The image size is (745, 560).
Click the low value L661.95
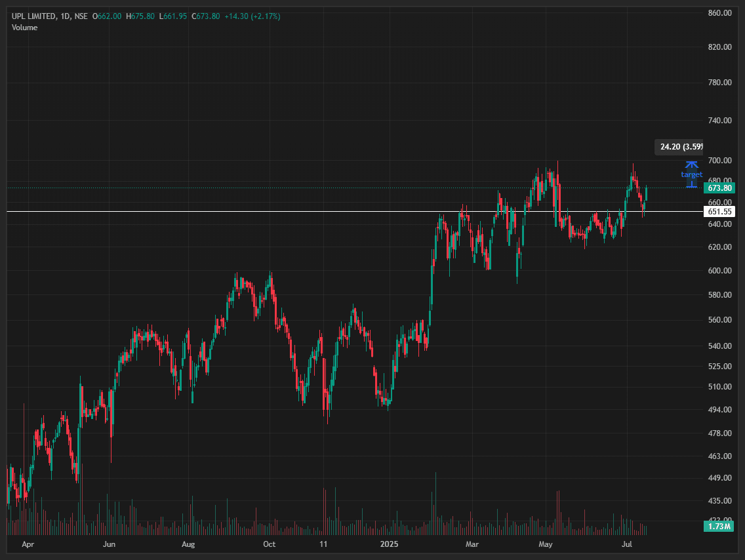[x=173, y=16]
